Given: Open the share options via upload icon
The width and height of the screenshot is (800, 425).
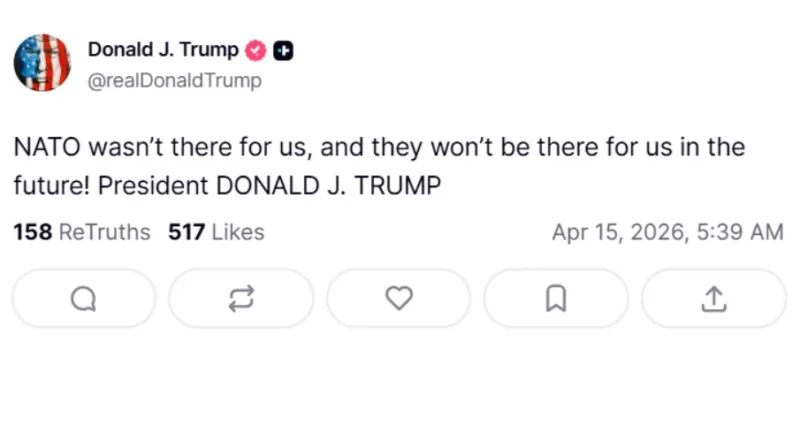Looking at the screenshot, I should (713, 298).
